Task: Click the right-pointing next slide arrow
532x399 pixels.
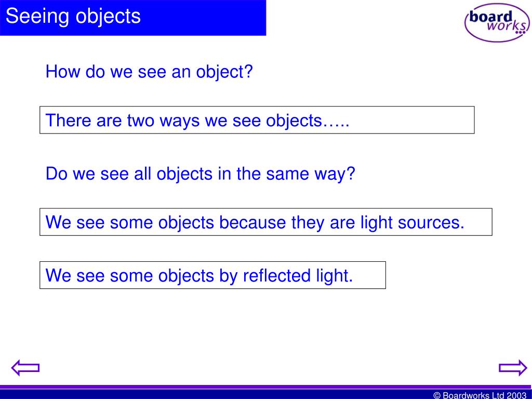Action: [x=513, y=368]
